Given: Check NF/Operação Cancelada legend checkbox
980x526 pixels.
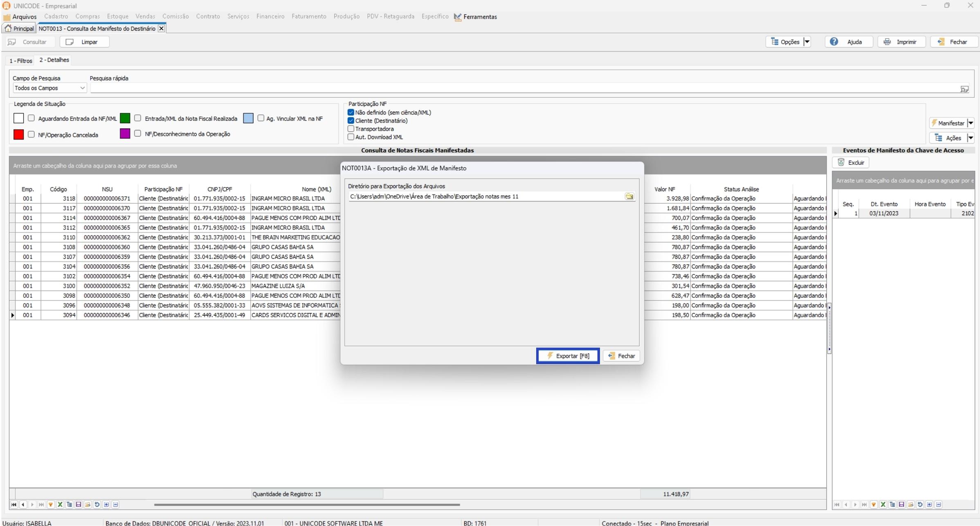Looking at the screenshot, I should pos(31,134).
